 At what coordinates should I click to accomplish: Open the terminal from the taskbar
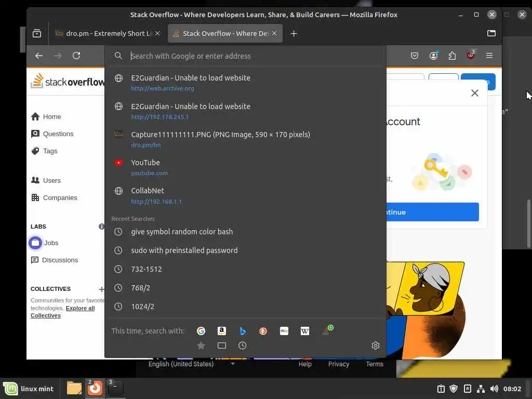tap(115, 388)
